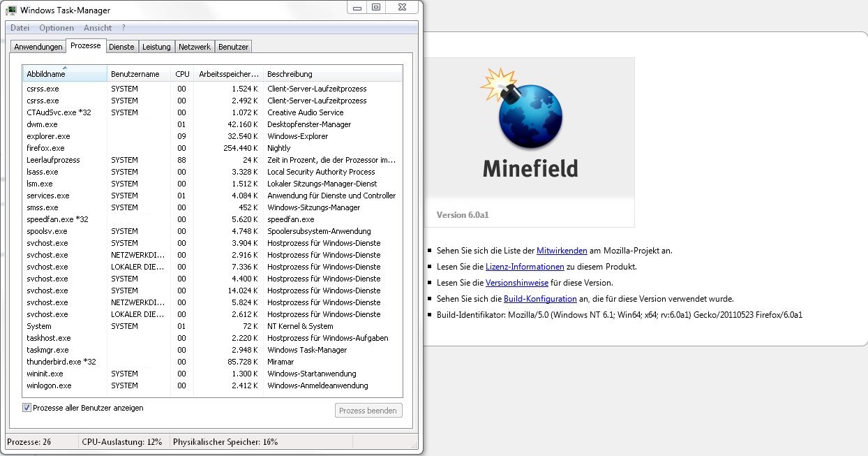
Task: Select the wininit.exe process row
Action: point(212,374)
